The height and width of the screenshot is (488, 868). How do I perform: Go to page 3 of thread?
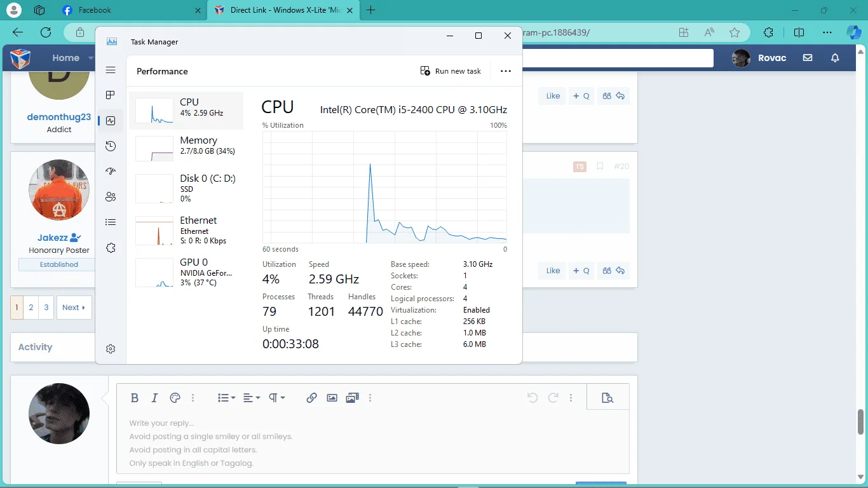pos(46,308)
